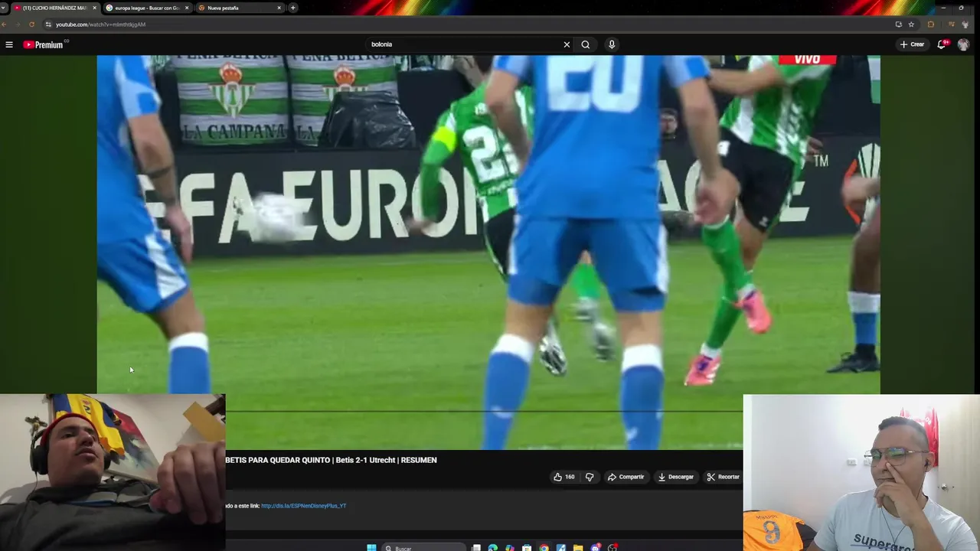Reload the current page
This screenshot has height=551, width=980.
[31, 24]
